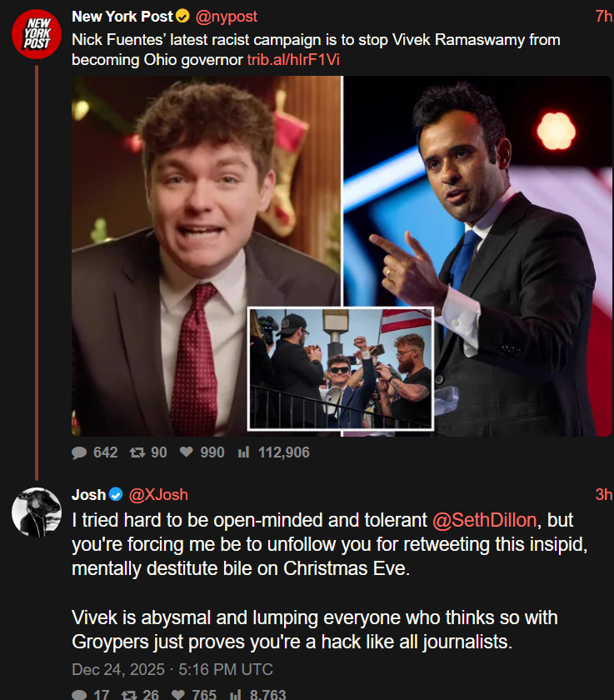Image resolution: width=614 pixels, height=700 pixels.
Task: Open replies via nypost comment icon
Action: tap(79, 452)
